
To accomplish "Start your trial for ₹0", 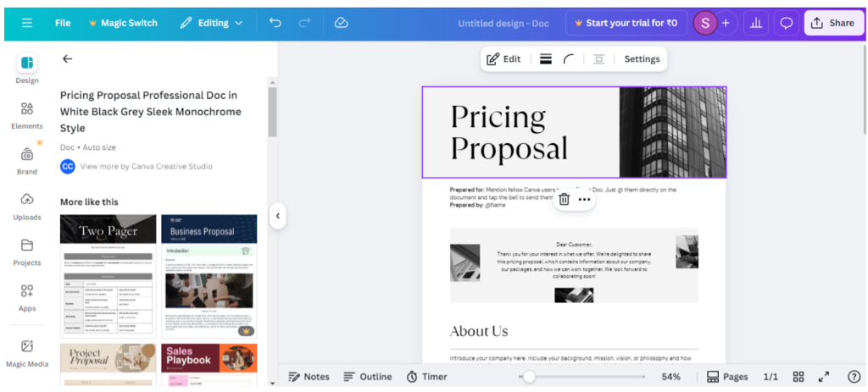I will click(626, 23).
